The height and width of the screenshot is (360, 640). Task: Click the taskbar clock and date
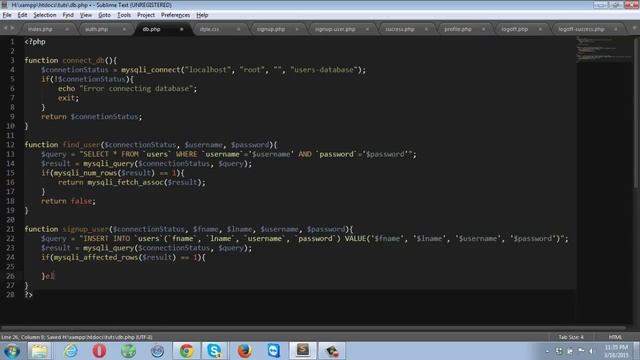(x=616, y=351)
